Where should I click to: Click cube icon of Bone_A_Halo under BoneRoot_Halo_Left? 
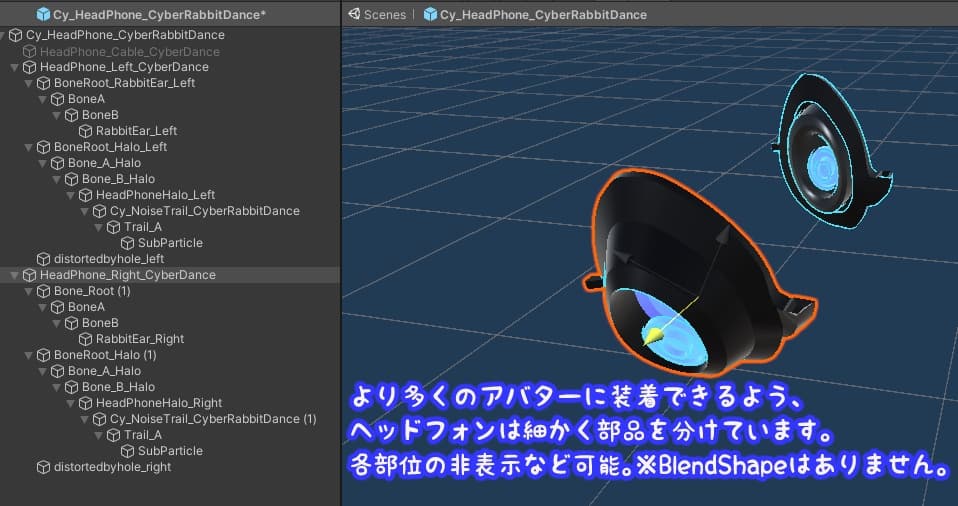click(57, 163)
